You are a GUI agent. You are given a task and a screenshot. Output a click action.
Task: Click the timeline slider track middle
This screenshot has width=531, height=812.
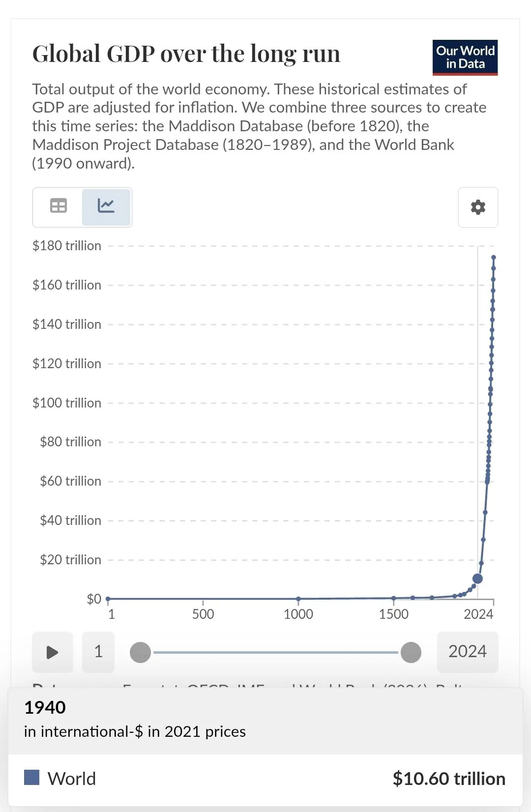click(275, 653)
